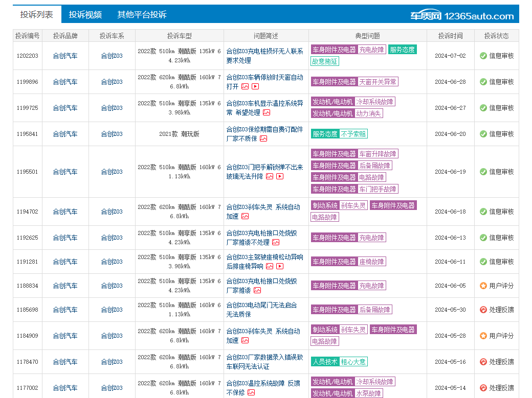Click red 处理反馈 icon for 1177002
The height and width of the screenshot is (398, 532).
click(x=483, y=388)
